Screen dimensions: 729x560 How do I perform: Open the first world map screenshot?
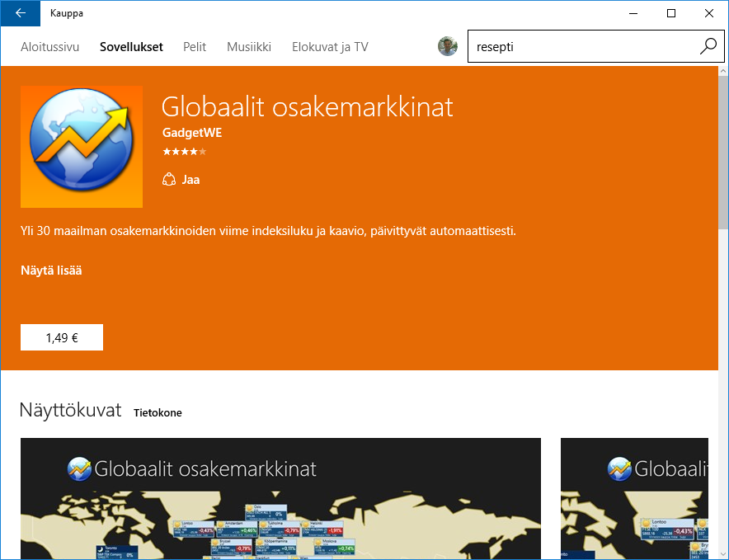(x=280, y=498)
